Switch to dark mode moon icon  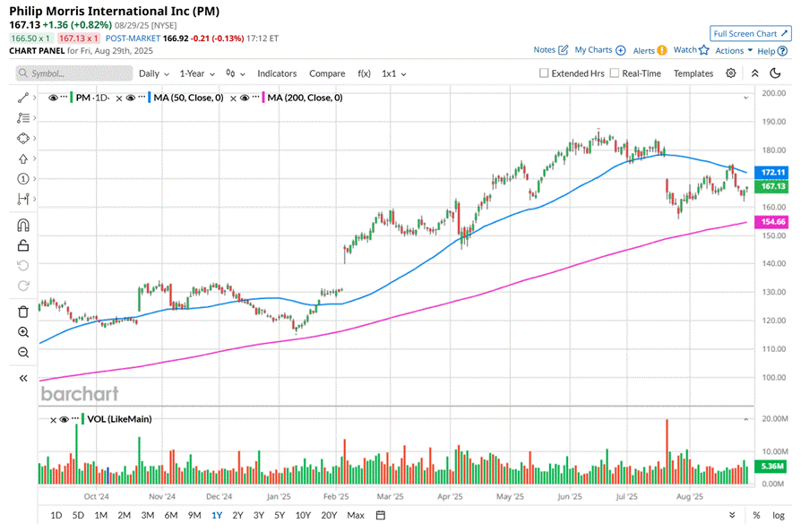(775, 73)
